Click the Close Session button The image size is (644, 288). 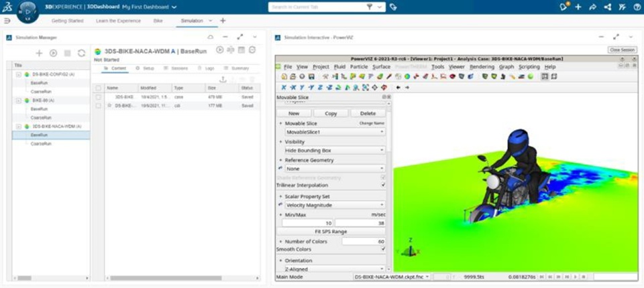tap(623, 50)
